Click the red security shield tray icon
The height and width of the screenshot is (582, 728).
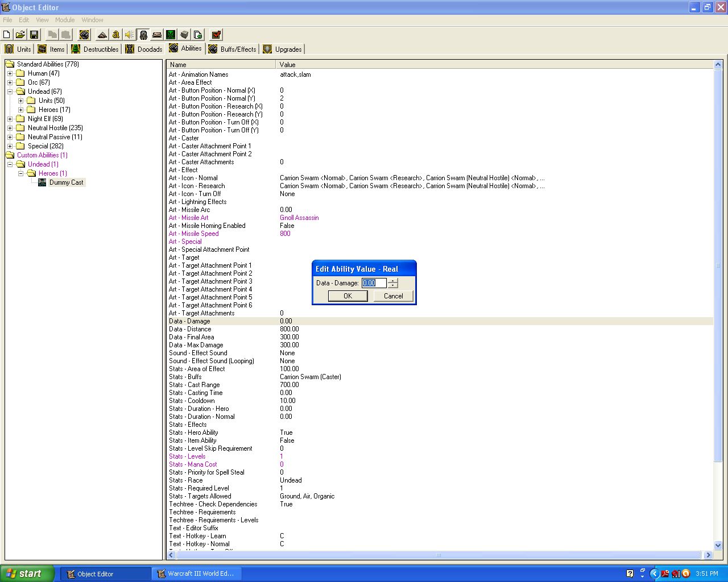coord(675,573)
